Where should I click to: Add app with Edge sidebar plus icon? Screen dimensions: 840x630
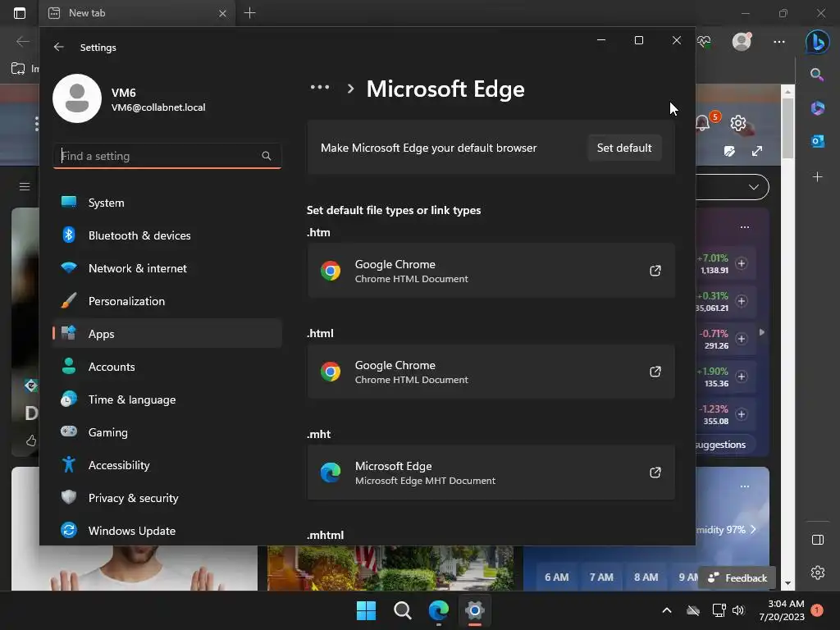(x=818, y=177)
